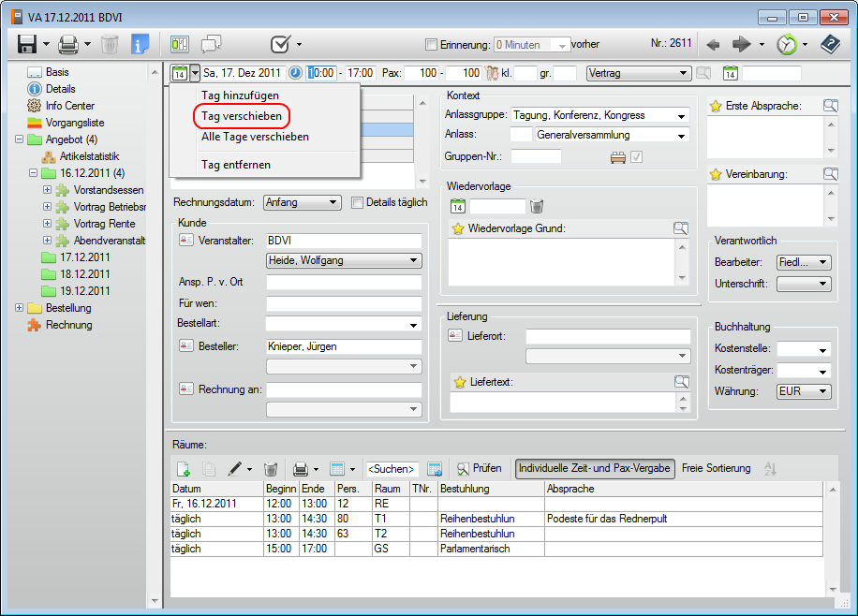The width and height of the screenshot is (858, 616).
Task: Enable the Erinnerung checkbox
Action: point(431,45)
